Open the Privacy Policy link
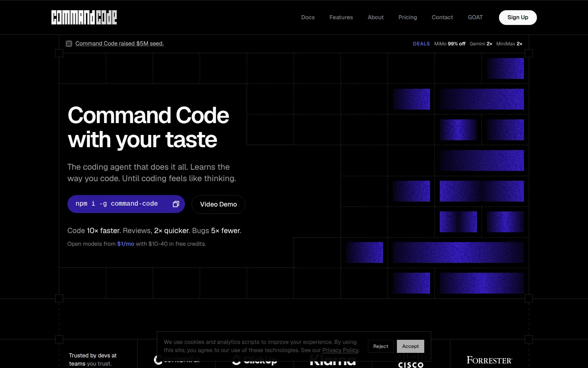The image size is (588, 368). coord(340,350)
